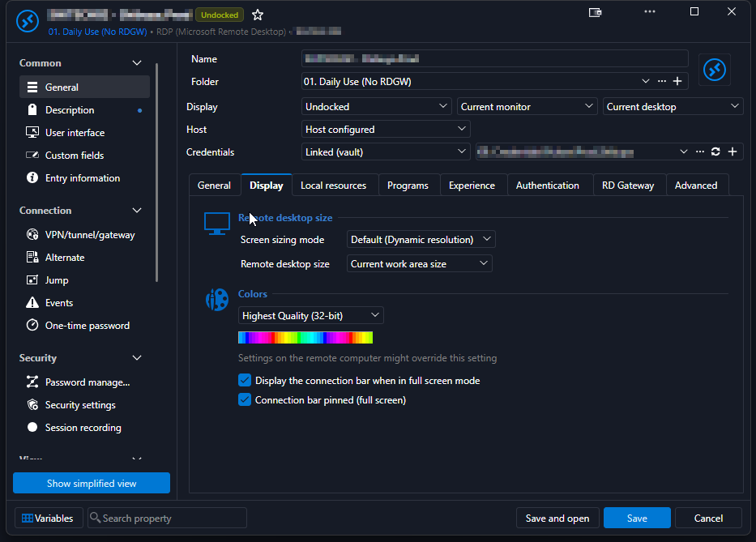
Task: Uncheck Display the connection bar in full screen
Action: [245, 381]
